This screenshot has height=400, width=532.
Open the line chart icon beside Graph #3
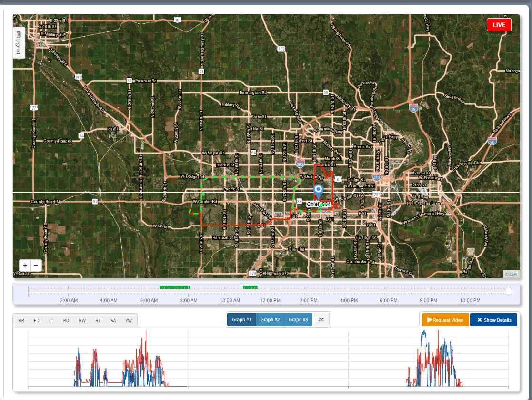pos(321,319)
